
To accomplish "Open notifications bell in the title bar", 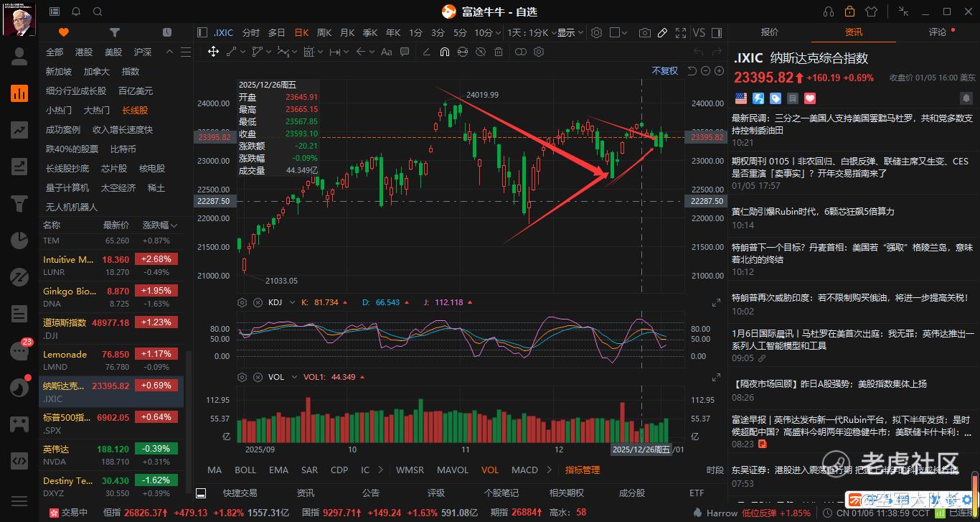I will tap(76, 11).
